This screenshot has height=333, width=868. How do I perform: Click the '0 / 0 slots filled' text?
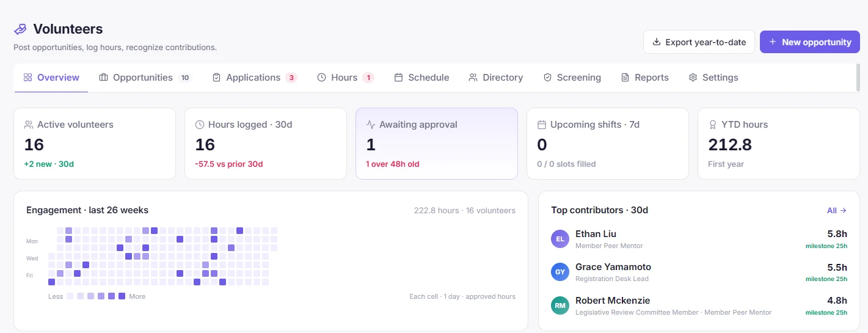pos(566,164)
